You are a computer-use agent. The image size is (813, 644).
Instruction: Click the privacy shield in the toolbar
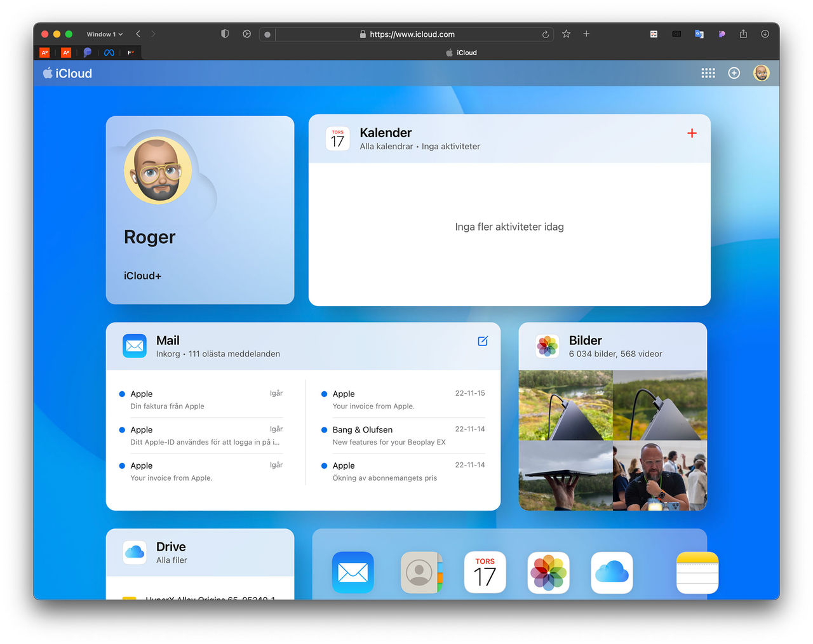point(225,34)
